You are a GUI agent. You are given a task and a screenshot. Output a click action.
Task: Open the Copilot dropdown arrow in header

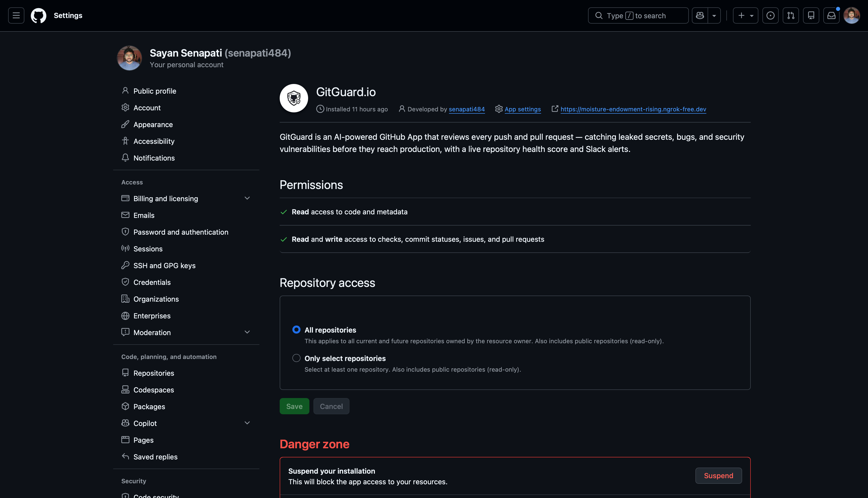pos(714,15)
